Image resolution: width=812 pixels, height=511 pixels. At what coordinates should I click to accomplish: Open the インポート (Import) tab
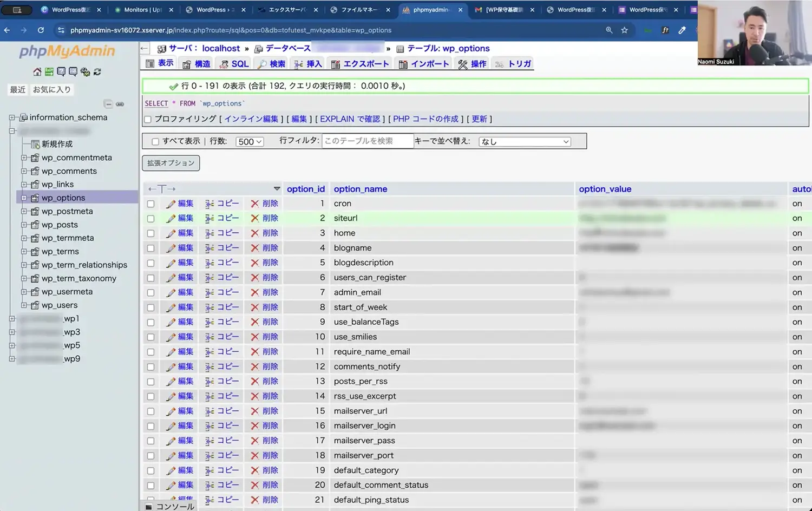click(x=424, y=64)
